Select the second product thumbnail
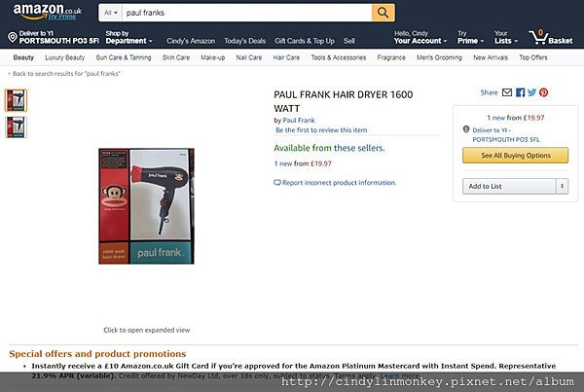The width and height of the screenshot is (584, 392). pyautogui.click(x=16, y=127)
